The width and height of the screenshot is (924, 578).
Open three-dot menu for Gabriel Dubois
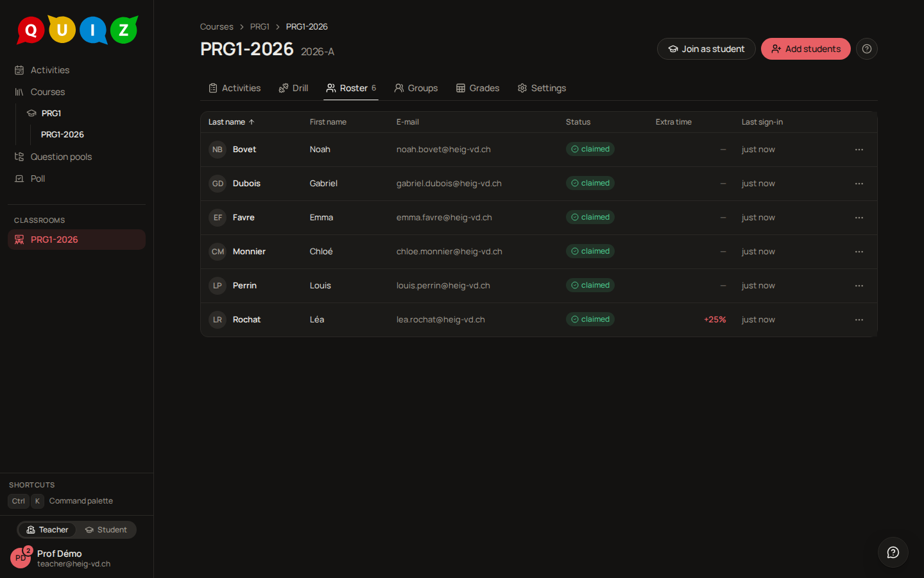click(859, 184)
